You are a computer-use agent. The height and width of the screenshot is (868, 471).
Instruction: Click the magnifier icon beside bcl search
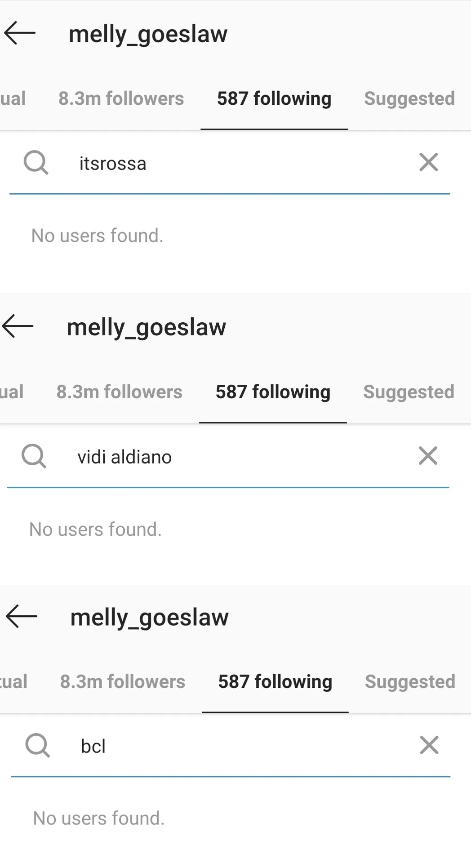[38, 746]
